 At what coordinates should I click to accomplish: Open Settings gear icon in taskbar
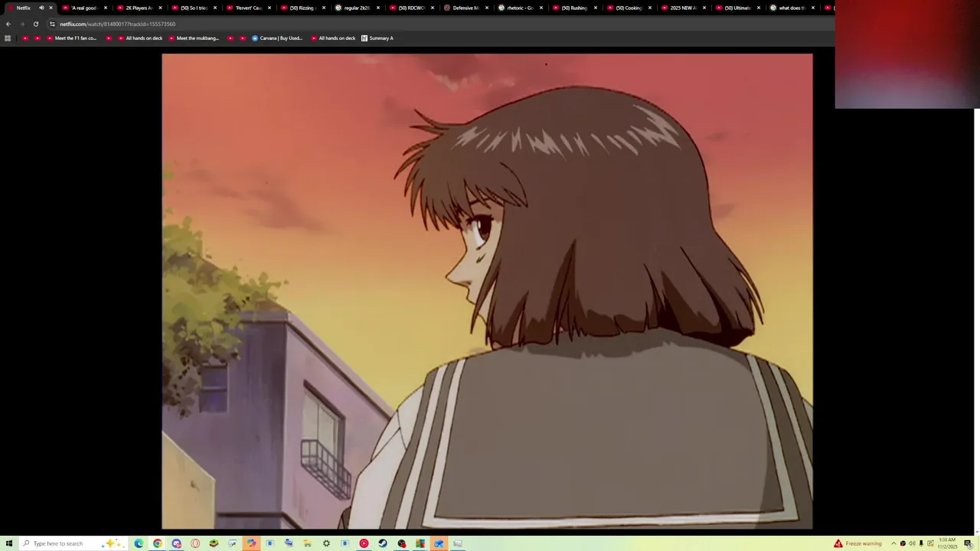click(x=326, y=543)
